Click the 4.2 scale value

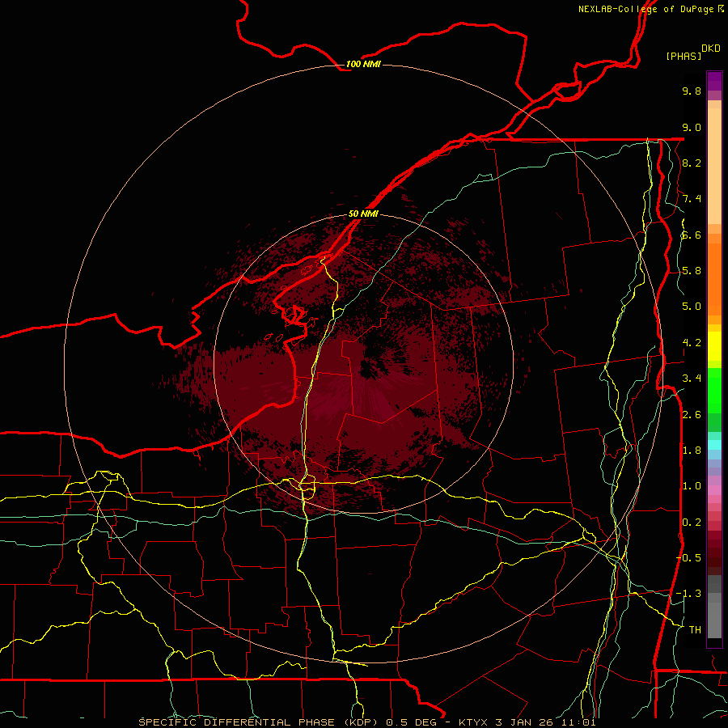(692, 343)
